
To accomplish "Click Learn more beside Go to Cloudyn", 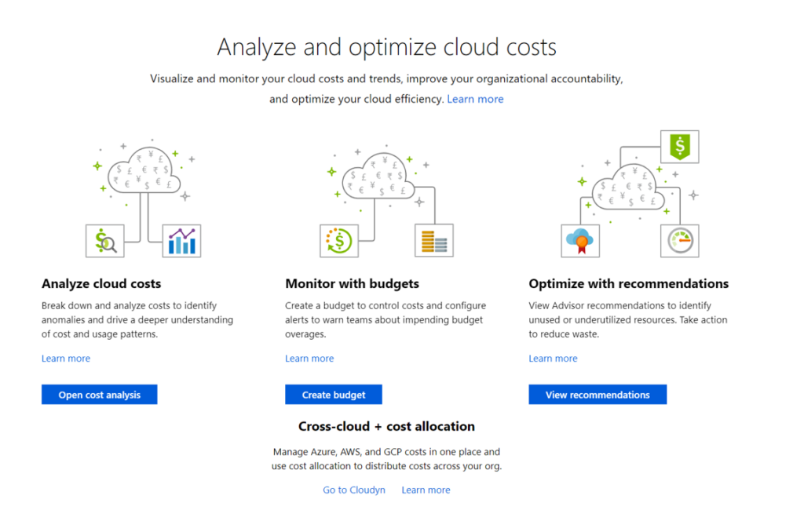I will point(426,489).
